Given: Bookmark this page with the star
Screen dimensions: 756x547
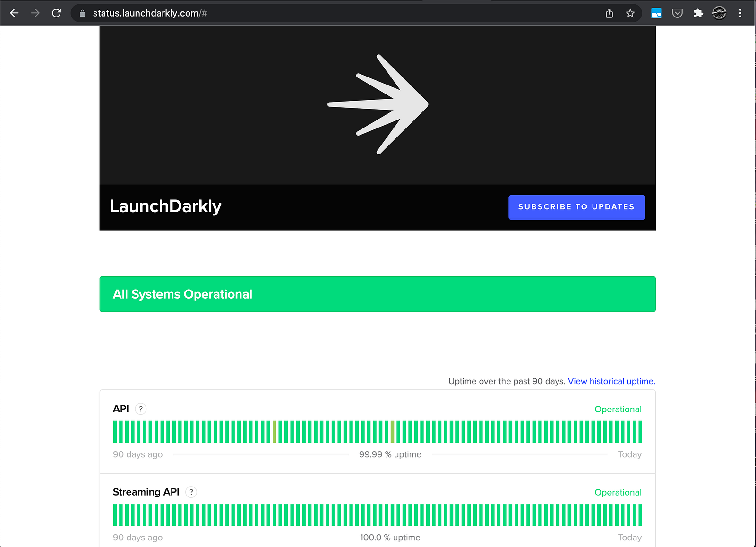Looking at the screenshot, I should pos(630,13).
